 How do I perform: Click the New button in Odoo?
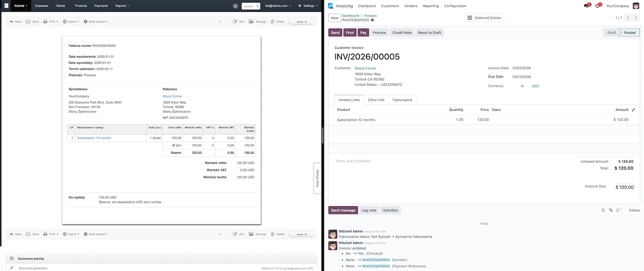335,18
